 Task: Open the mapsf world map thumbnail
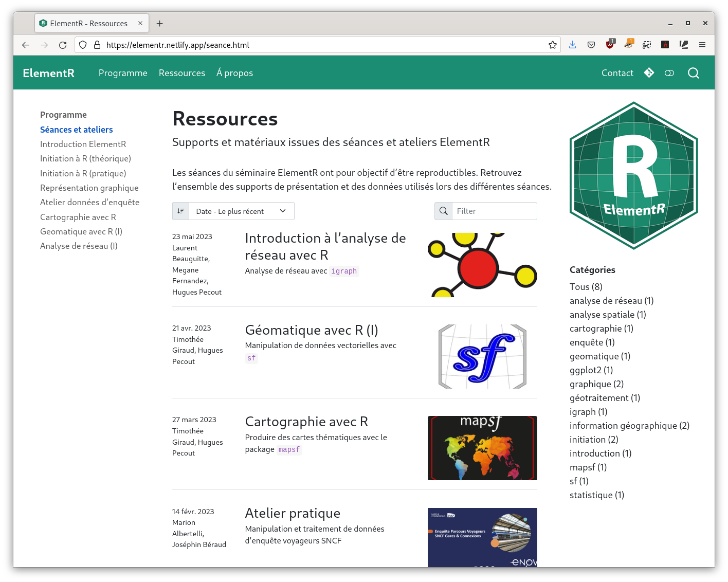point(482,448)
